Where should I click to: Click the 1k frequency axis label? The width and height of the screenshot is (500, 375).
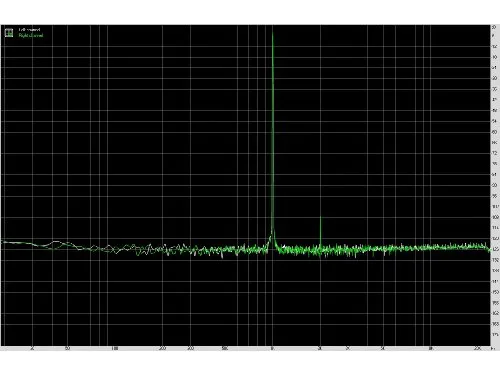pos(273,349)
